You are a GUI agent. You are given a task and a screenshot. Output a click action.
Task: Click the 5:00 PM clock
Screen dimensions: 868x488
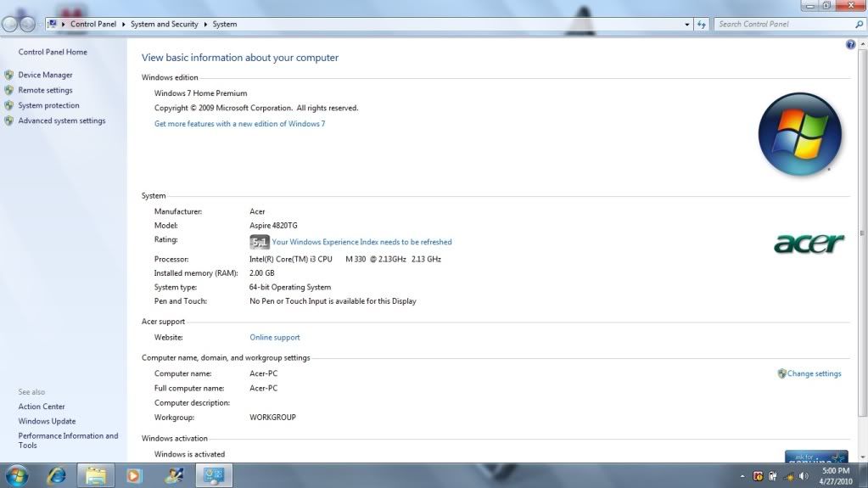point(836,471)
